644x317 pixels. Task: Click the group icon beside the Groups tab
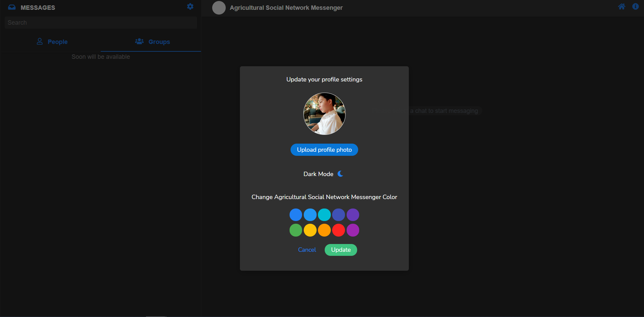coord(139,41)
